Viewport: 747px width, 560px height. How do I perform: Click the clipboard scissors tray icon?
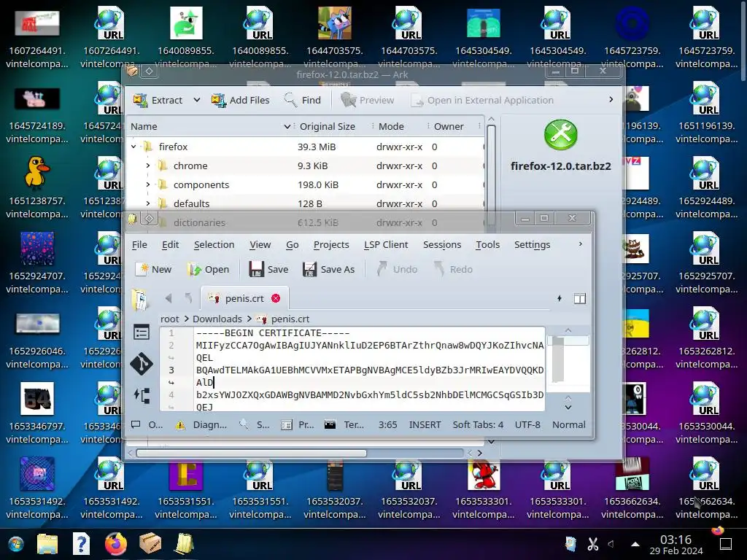pos(592,544)
